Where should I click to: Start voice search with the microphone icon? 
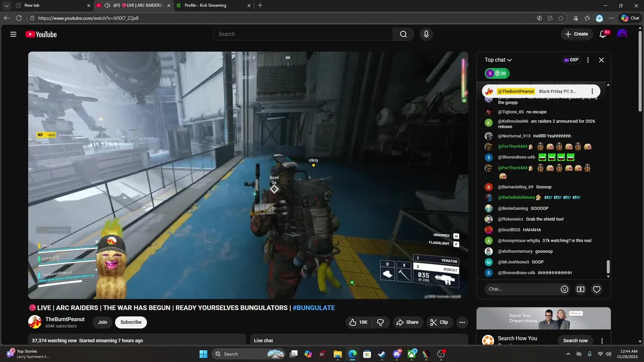(426, 34)
